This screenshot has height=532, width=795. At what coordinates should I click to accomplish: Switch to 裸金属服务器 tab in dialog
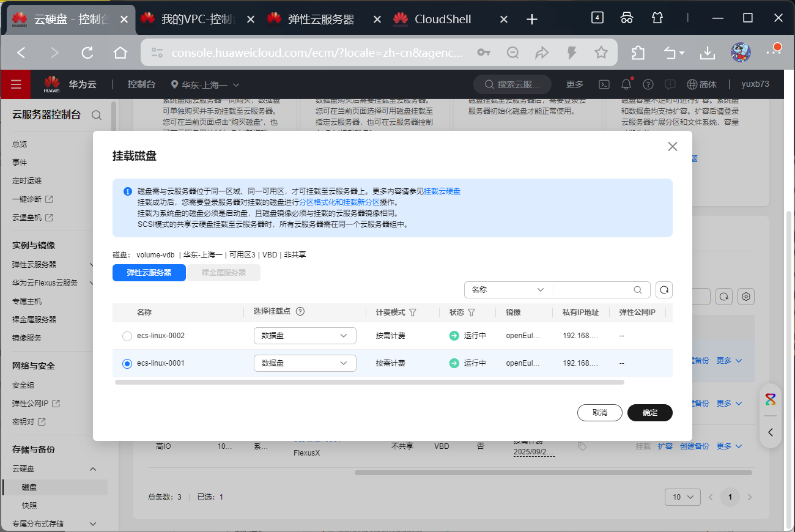224,273
